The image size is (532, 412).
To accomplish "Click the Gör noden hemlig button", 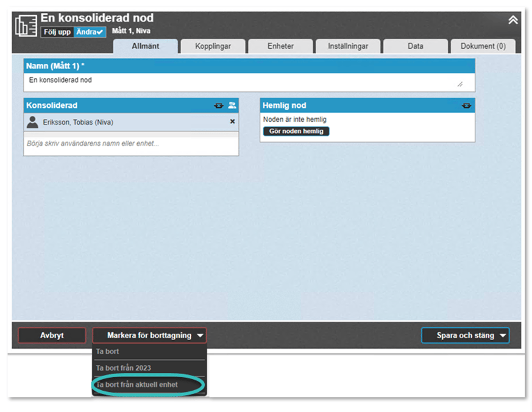I will [x=296, y=131].
